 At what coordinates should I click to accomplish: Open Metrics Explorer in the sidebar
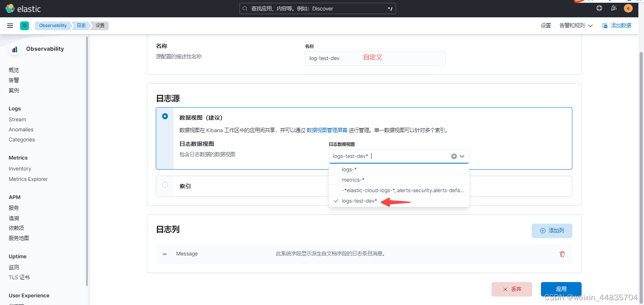tap(28, 179)
